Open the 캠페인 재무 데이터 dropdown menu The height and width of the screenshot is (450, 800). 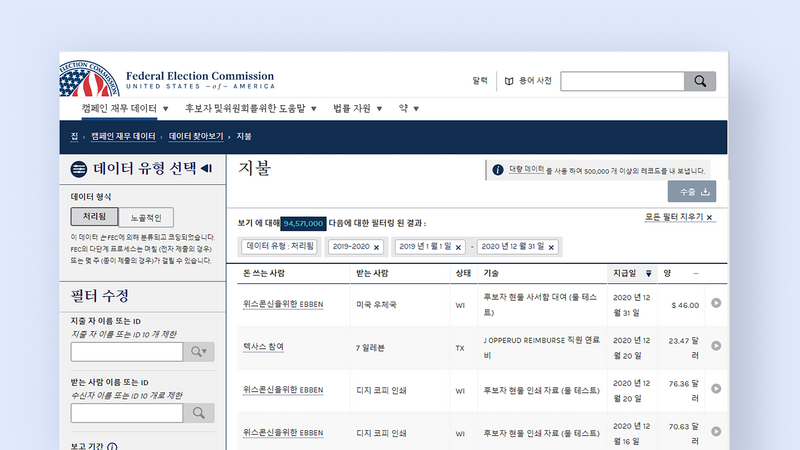125,108
